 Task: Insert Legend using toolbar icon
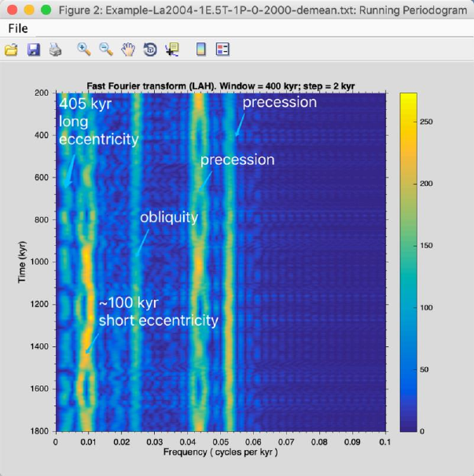(222, 49)
